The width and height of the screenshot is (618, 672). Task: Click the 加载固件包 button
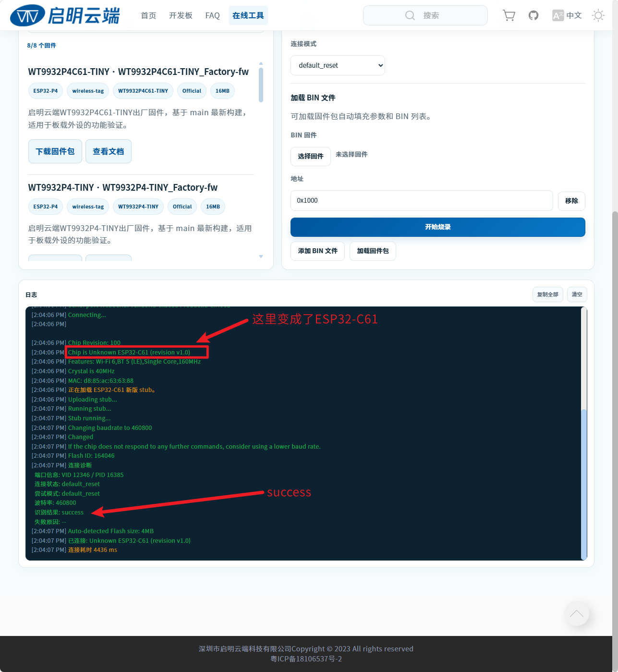(x=373, y=251)
